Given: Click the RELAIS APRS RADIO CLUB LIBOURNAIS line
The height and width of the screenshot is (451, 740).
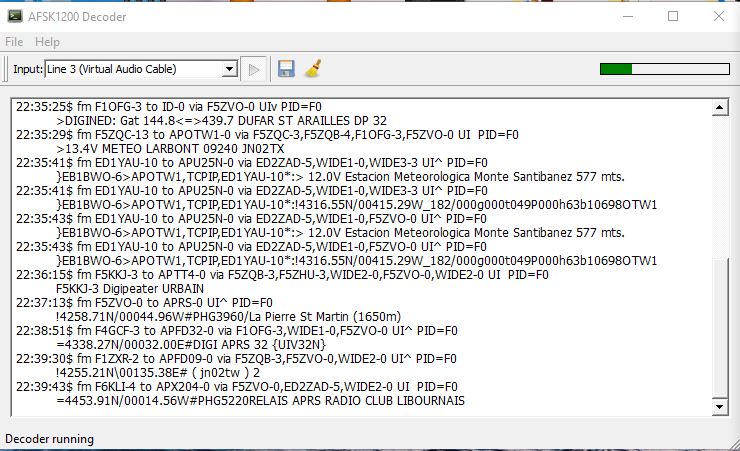Looking at the screenshot, I should (261, 401).
